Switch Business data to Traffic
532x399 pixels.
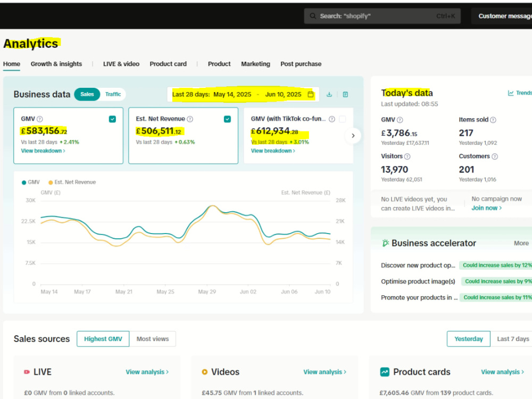pos(113,94)
